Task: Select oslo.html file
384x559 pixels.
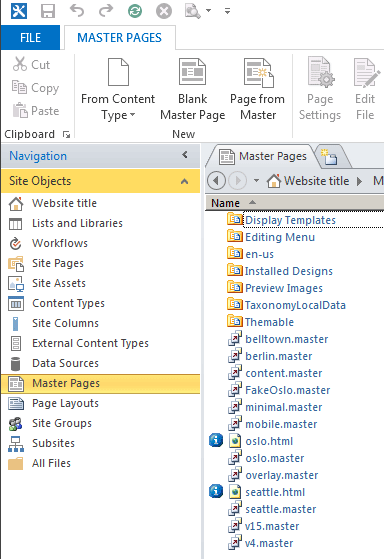Action: 261,441
